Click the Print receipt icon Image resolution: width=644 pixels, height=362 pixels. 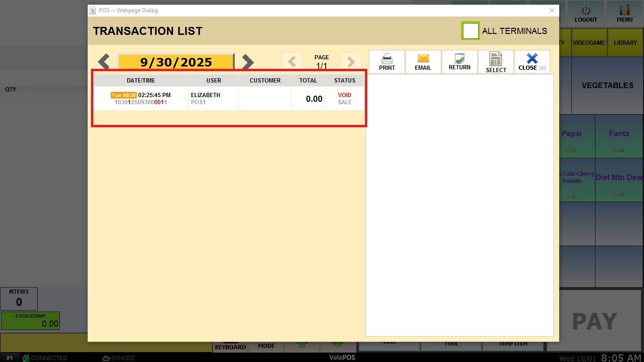coord(387,59)
